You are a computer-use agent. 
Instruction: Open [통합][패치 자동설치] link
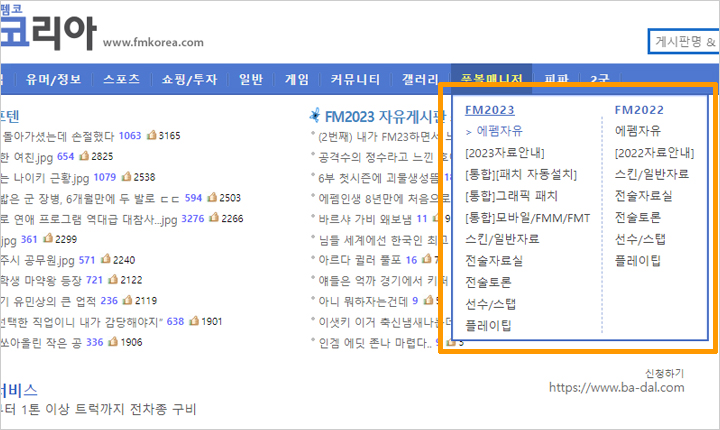(521, 174)
